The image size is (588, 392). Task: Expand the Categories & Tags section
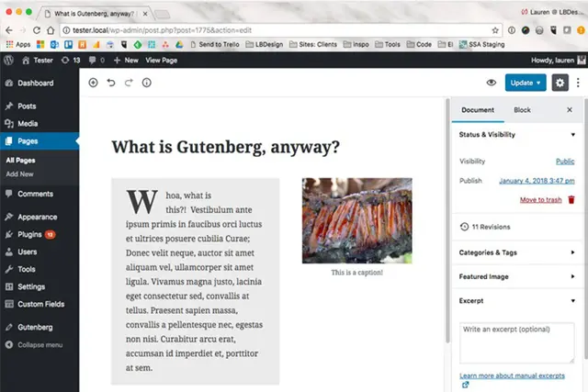point(516,252)
